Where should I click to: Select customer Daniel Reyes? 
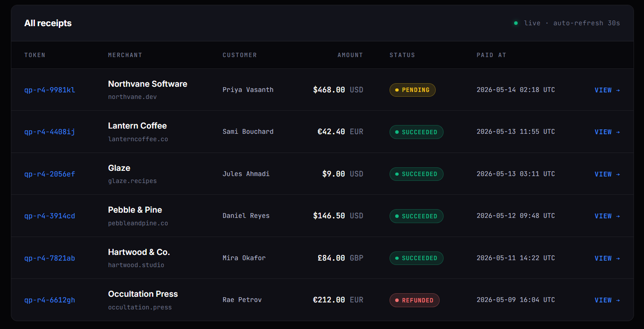point(246,216)
